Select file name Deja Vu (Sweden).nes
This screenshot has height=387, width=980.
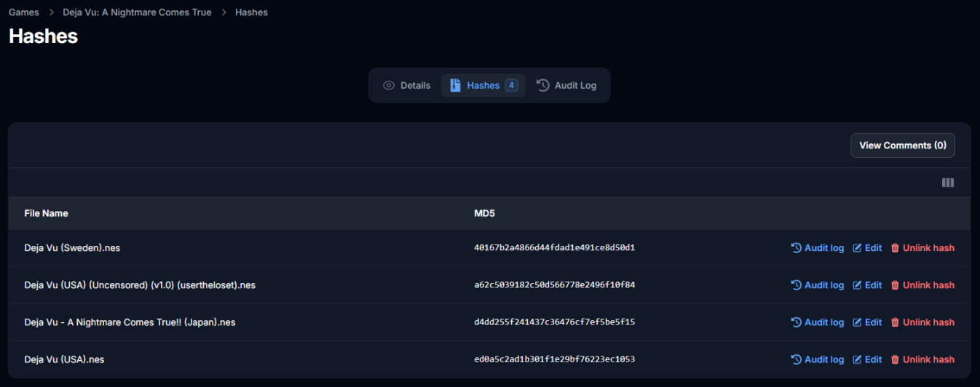click(x=72, y=248)
